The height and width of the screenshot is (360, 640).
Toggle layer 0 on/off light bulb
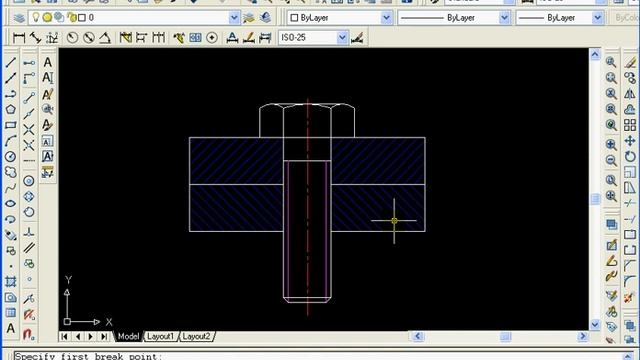[x=36, y=17]
